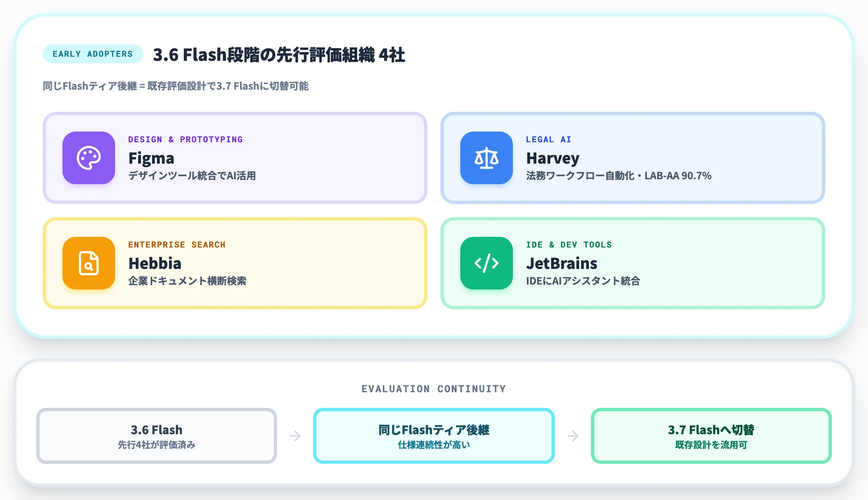Select the 3.7 Flashへ切替 step box

(711, 436)
